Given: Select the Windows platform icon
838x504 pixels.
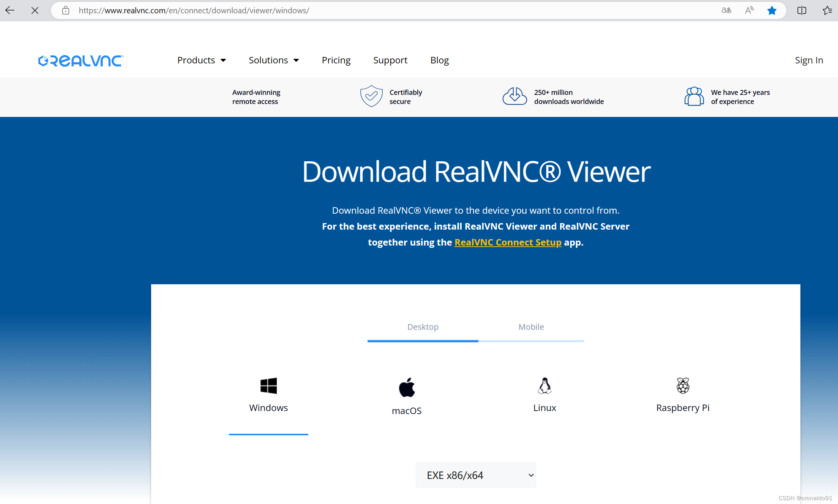Looking at the screenshot, I should pos(268,386).
